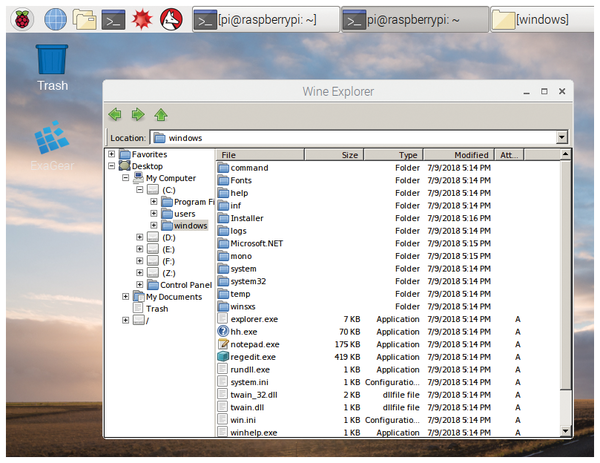This screenshot has width=600, height=463.
Task: Select the explorer.exe file icon
Action: point(223,319)
